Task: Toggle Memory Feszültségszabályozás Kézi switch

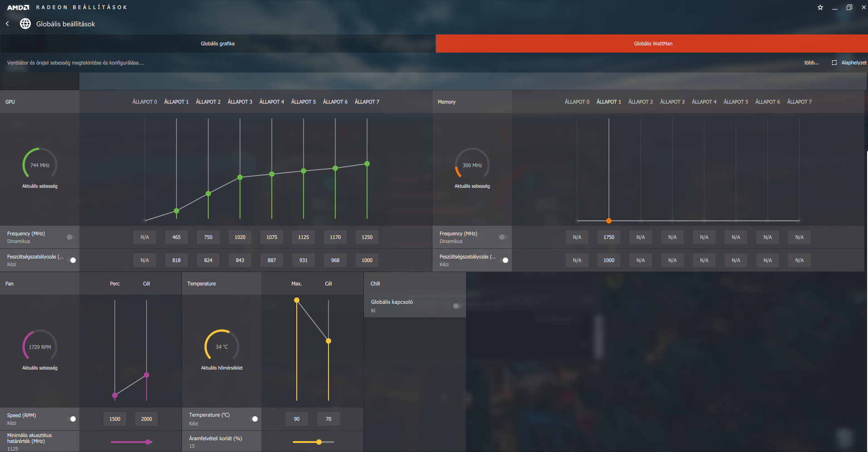Action: click(x=504, y=260)
